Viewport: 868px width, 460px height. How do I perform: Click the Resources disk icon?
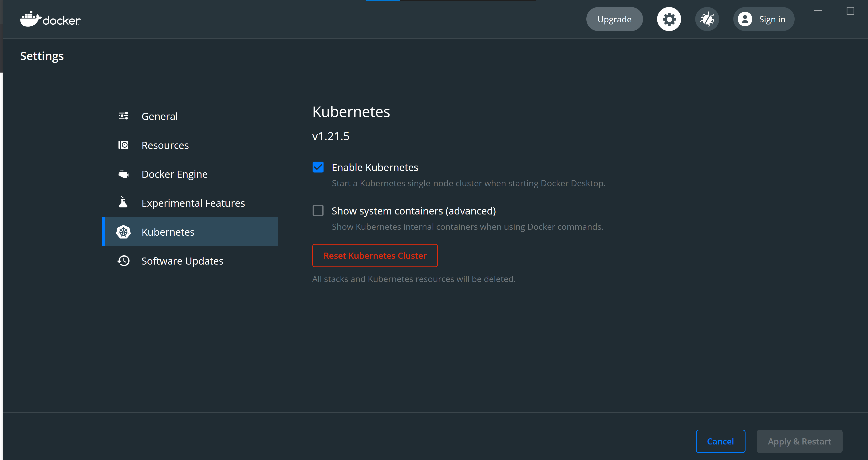tap(123, 145)
